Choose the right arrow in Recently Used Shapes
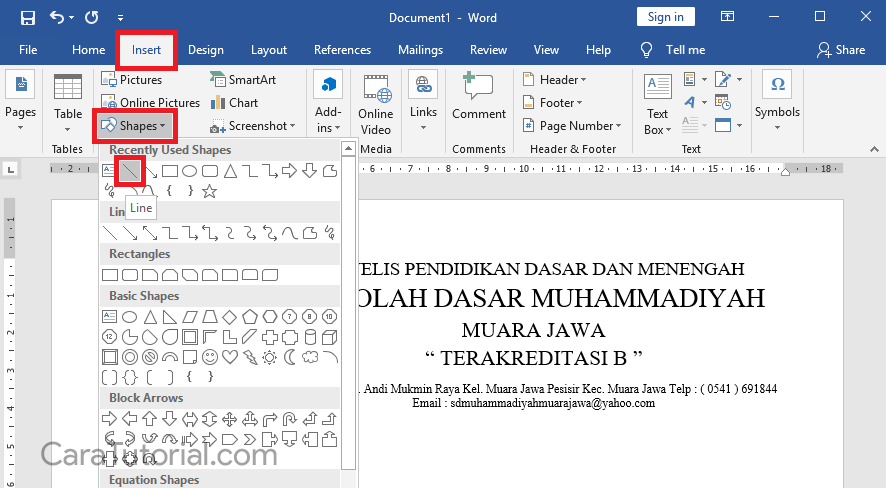This screenshot has height=488, width=886. click(x=289, y=170)
